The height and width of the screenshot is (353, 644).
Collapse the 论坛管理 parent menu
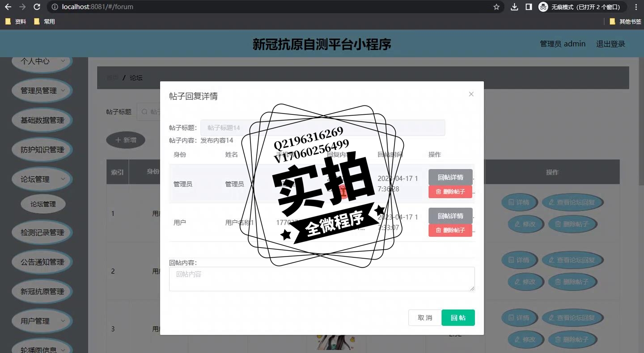[x=42, y=179]
